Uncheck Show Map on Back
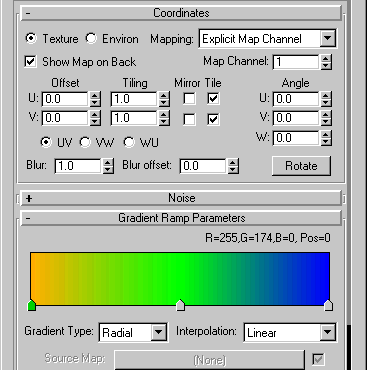This screenshot has height=370, width=367. coord(30,62)
